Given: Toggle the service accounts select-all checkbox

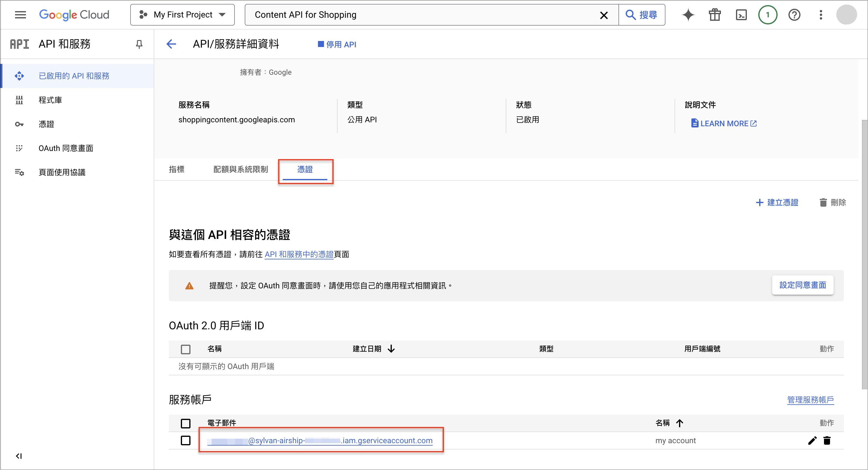Looking at the screenshot, I should click(186, 424).
